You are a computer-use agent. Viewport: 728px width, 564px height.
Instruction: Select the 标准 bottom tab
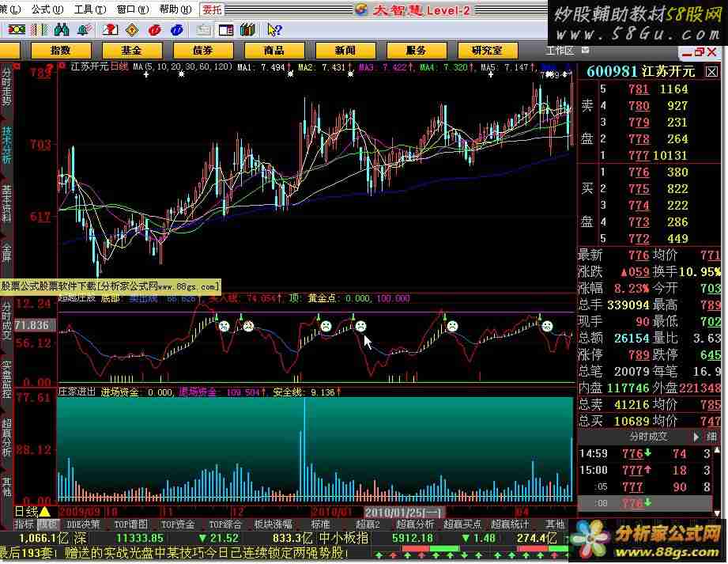pyautogui.click(x=320, y=524)
